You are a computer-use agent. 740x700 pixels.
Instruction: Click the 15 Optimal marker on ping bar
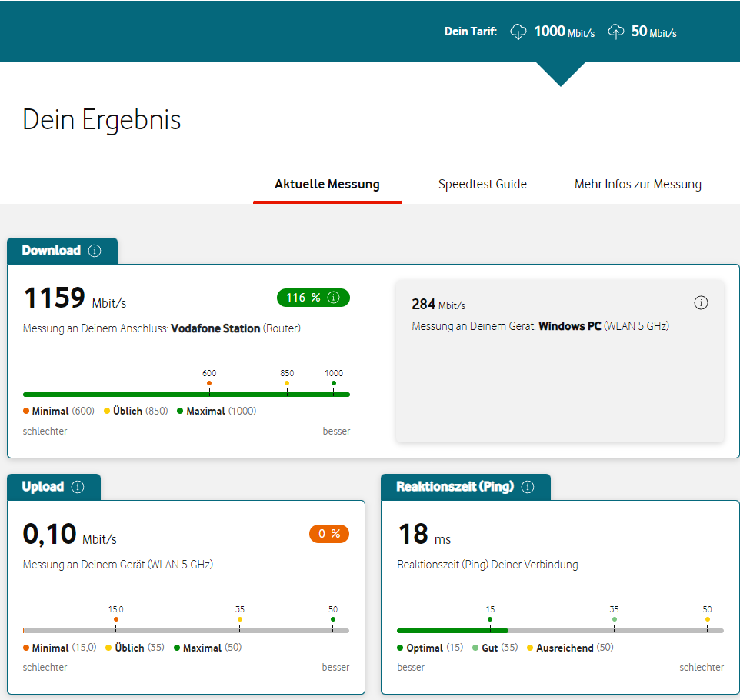[x=490, y=619]
